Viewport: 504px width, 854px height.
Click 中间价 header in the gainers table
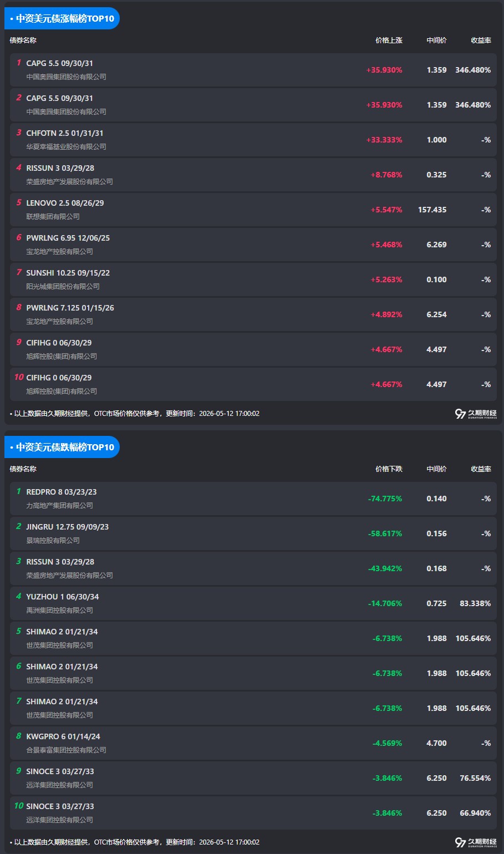tap(436, 40)
